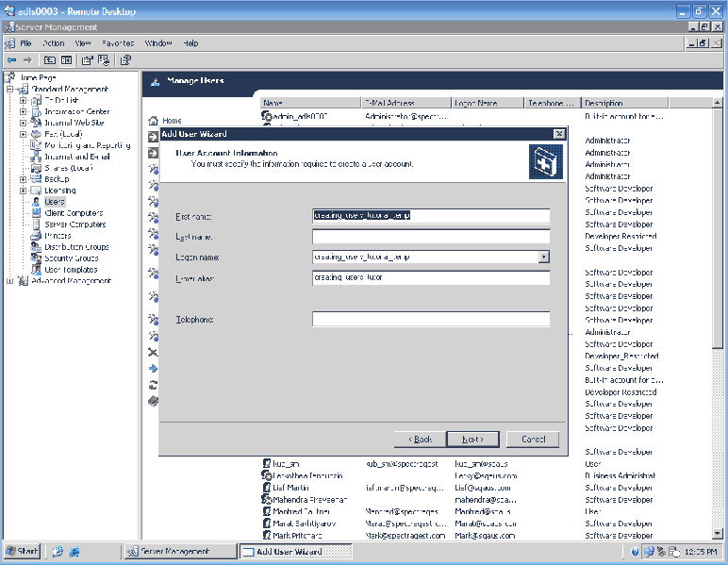The height and width of the screenshot is (565, 728).
Task: Click the Telephone input field
Action: coord(431,320)
